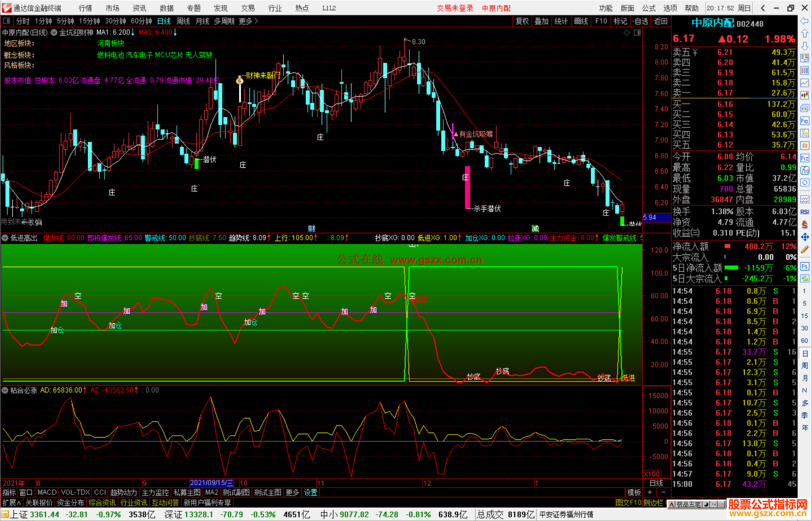Select the 5 minute period in sidebar
The height and width of the screenshot is (521, 812).
click(x=804, y=303)
